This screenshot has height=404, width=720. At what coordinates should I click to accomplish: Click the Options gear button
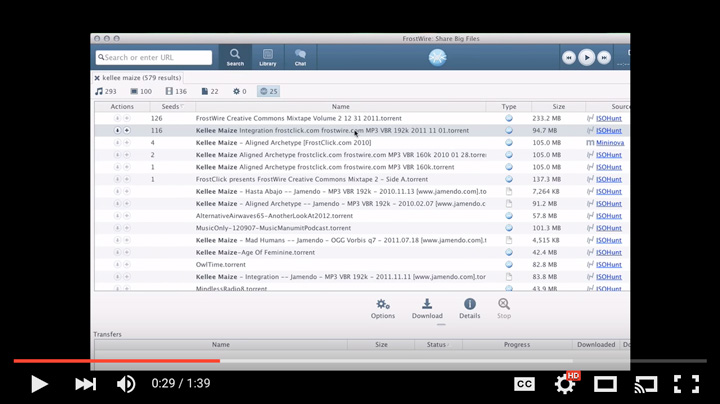click(382, 309)
